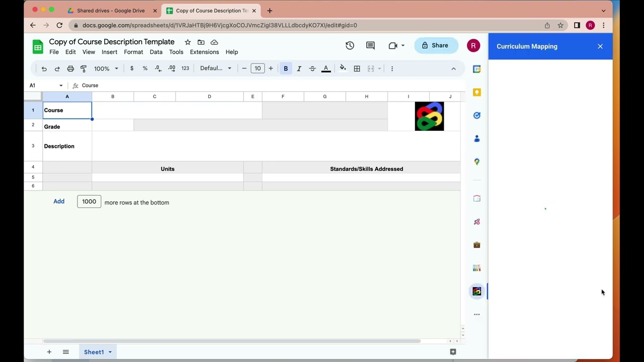Click the Add rows link
Image resolution: width=644 pixels, height=362 pixels.
click(x=59, y=202)
